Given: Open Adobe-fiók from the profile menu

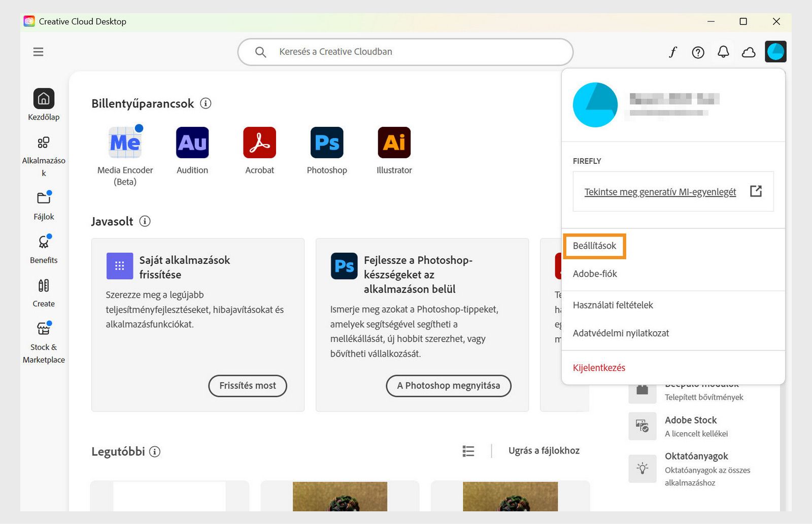Looking at the screenshot, I should (595, 274).
